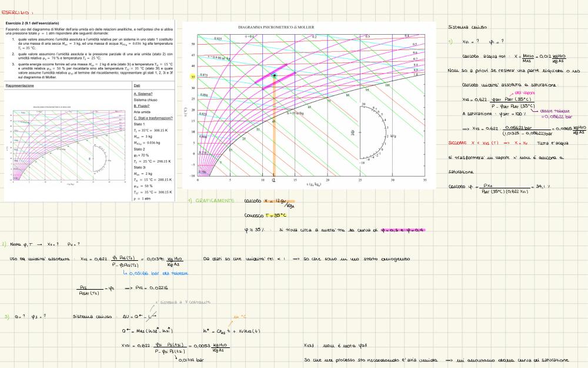The image size is (588, 368).
Task: Click the 'A. Sistema?' underlined label
Action: [143, 94]
